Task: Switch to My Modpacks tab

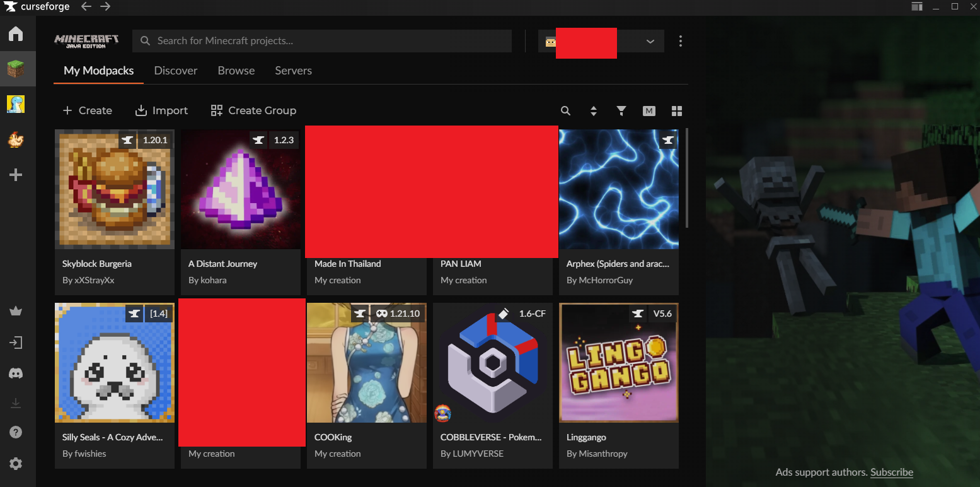Action: click(x=99, y=71)
